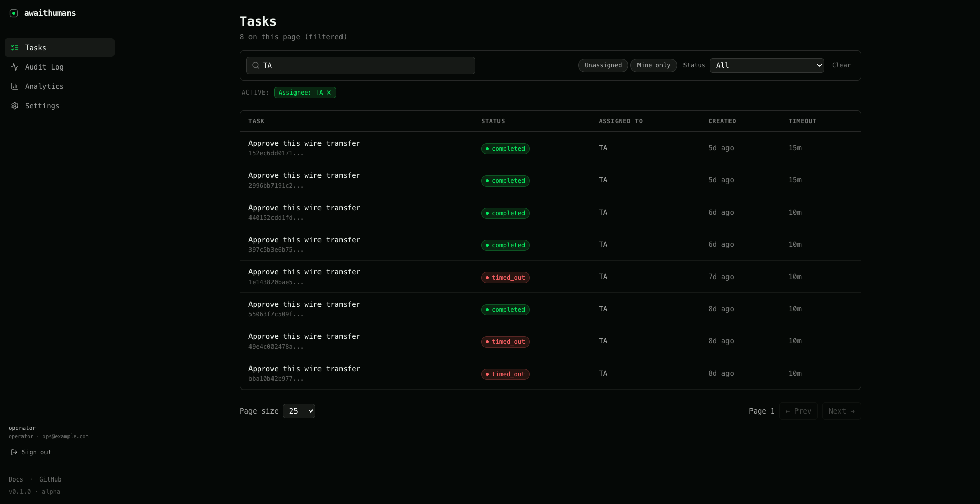Click the CREATED column header

(x=722, y=121)
